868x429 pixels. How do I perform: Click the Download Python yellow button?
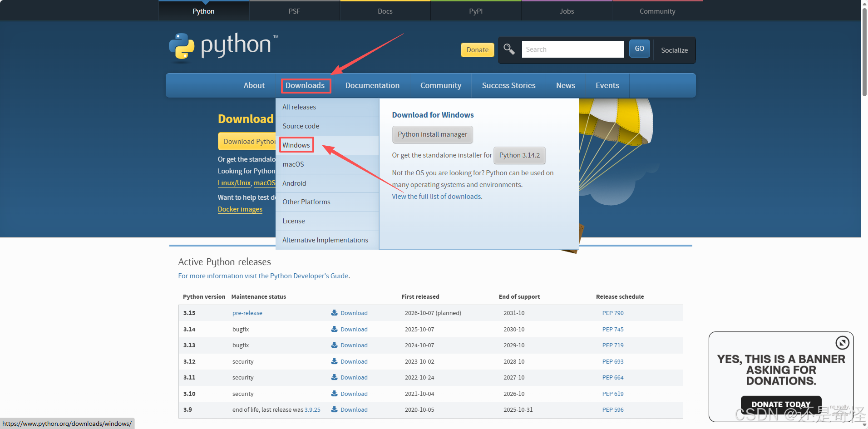click(x=247, y=142)
